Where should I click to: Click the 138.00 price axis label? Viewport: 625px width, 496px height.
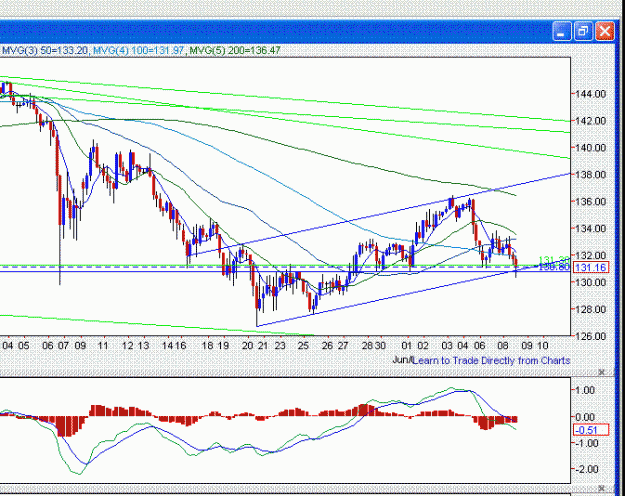(x=590, y=175)
